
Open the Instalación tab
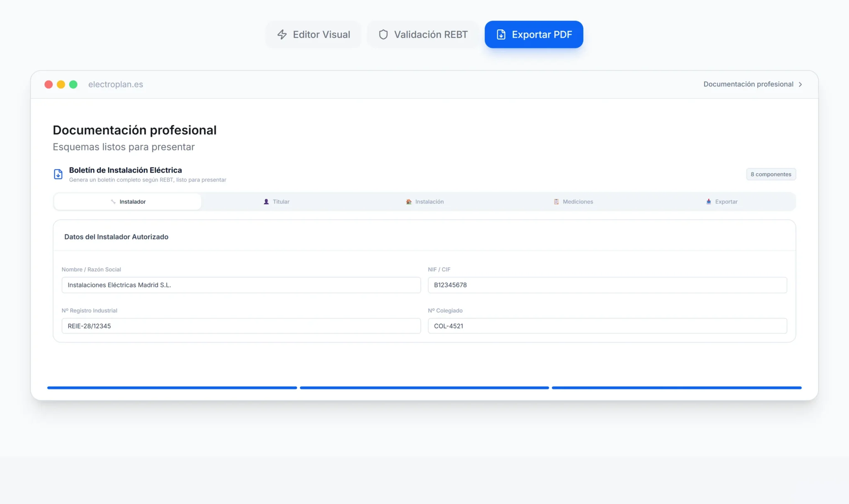(425, 201)
